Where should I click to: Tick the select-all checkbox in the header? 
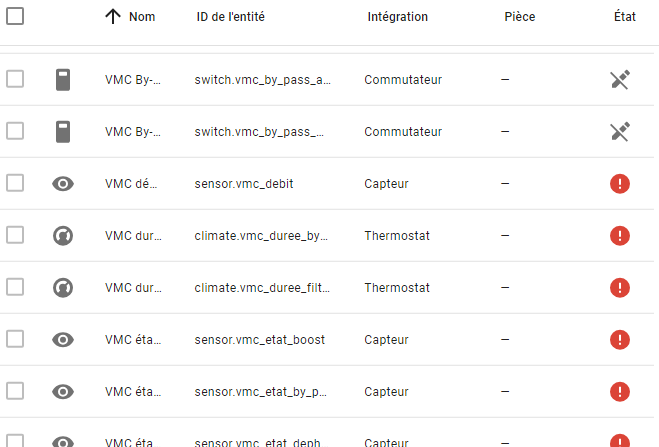[15, 16]
